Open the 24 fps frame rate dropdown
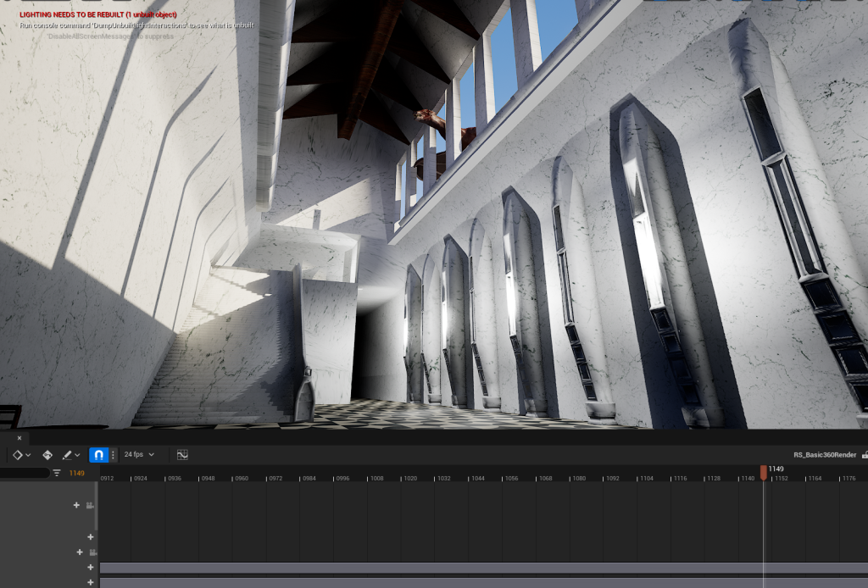Screen dimensions: 868x588 (x=139, y=455)
